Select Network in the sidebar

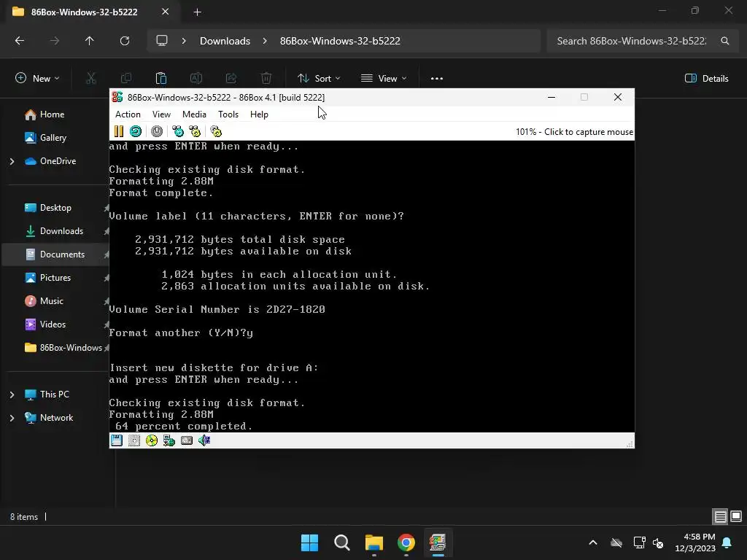click(x=56, y=418)
